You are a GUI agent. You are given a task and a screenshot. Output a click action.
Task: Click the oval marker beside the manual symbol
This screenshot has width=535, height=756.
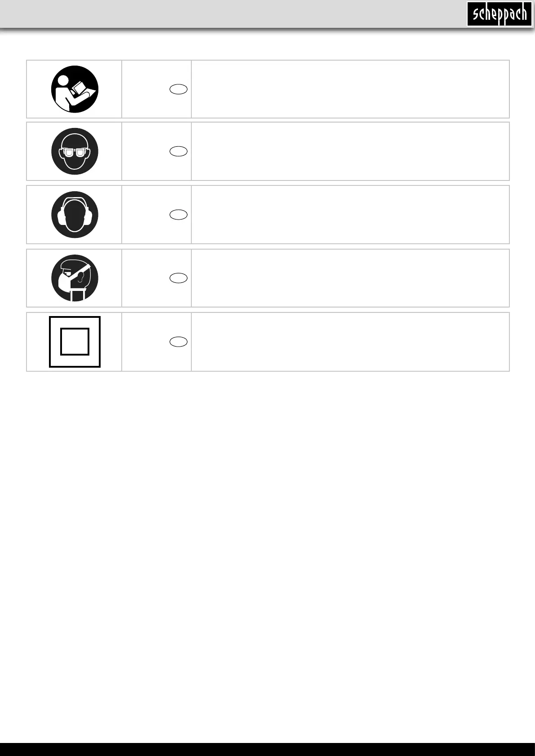[178, 89]
